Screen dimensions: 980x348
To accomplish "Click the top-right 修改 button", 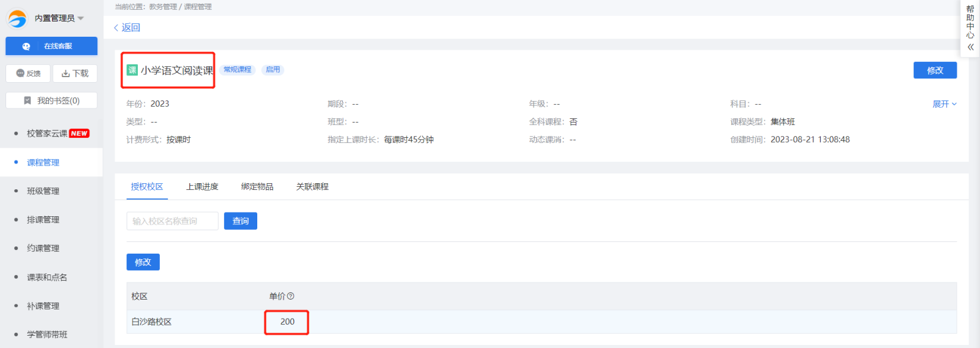I will click(935, 70).
